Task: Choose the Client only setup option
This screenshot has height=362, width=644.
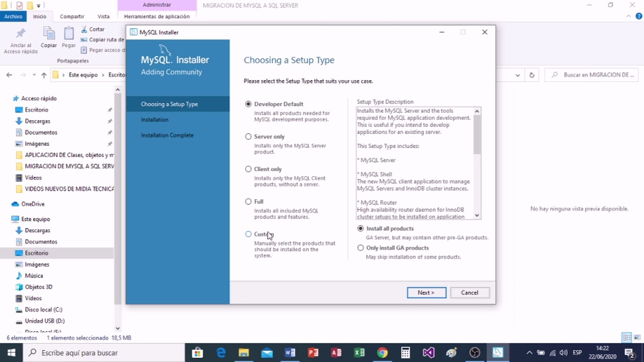Action: point(248,169)
